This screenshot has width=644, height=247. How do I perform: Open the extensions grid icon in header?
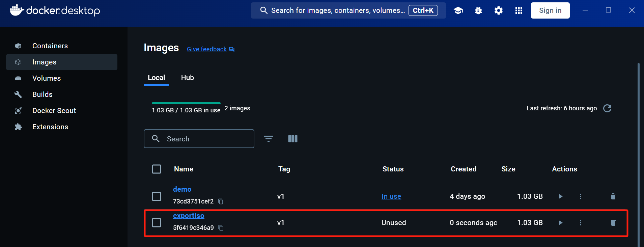[519, 10]
